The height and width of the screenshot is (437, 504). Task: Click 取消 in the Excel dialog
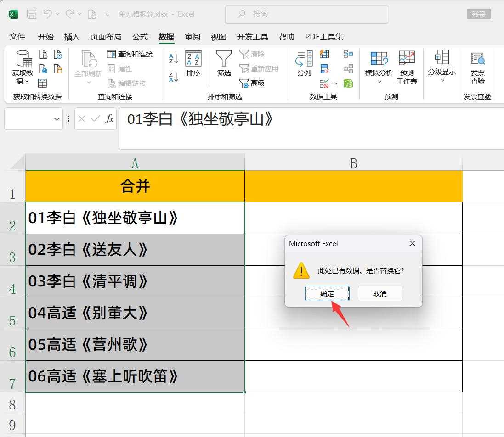(380, 293)
